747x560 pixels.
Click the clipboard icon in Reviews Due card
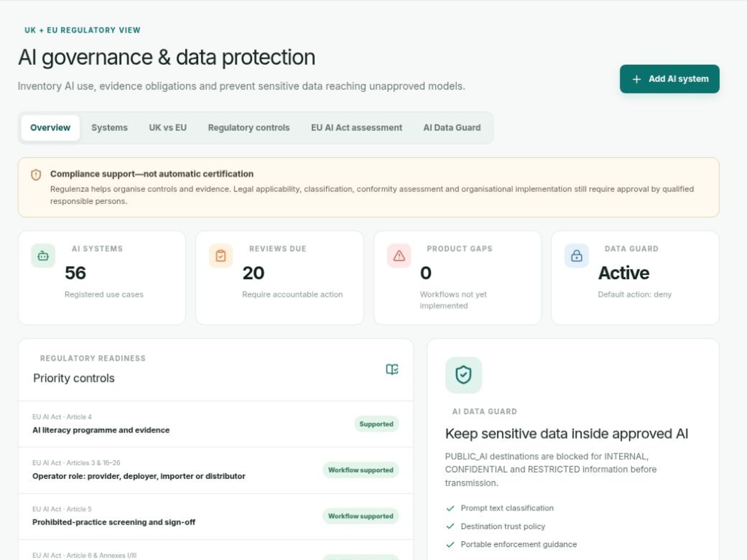tap(221, 256)
